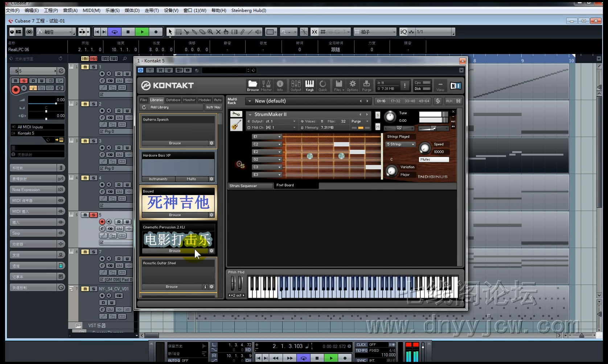Click Hardcore Bass XP Multis button
This screenshot has height=364, width=608.
tap(192, 179)
